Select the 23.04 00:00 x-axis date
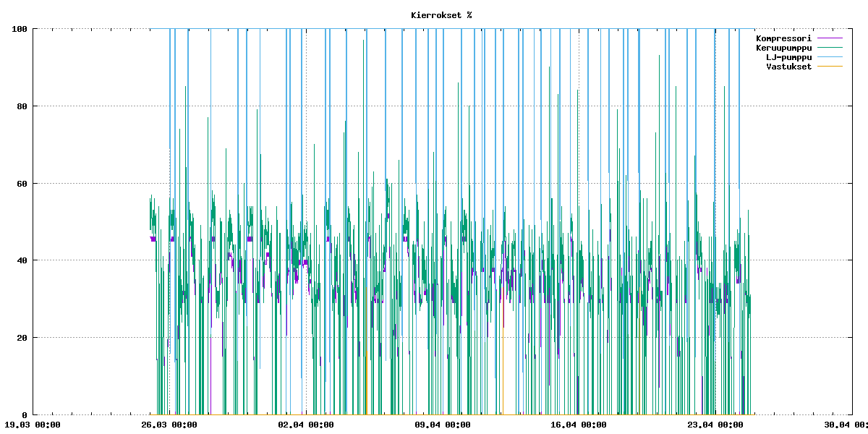 point(715,425)
